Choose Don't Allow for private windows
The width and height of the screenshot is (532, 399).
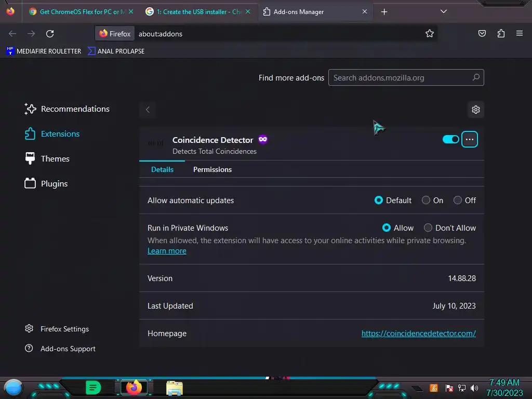tap(428, 228)
